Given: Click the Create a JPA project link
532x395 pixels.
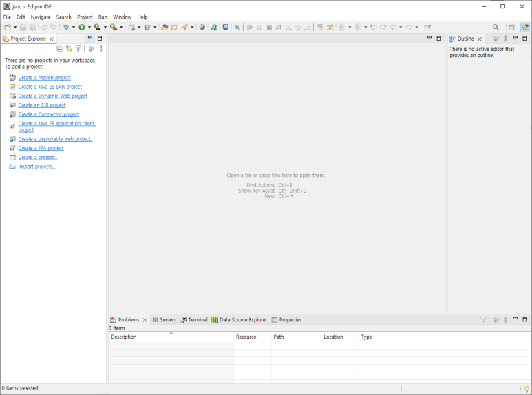Looking at the screenshot, I should 41,148.
